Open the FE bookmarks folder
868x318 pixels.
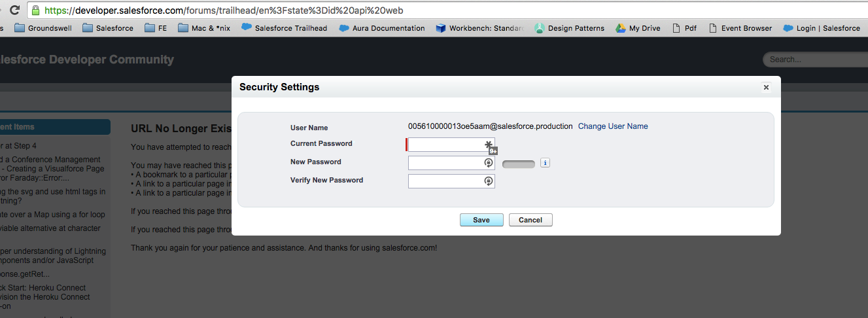click(156, 28)
